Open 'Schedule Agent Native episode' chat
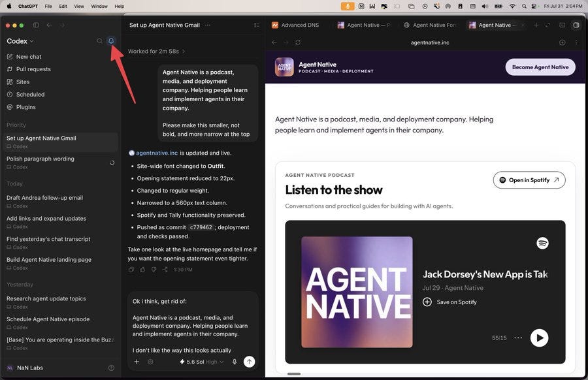Image resolution: width=588 pixels, height=380 pixels. 60,323
